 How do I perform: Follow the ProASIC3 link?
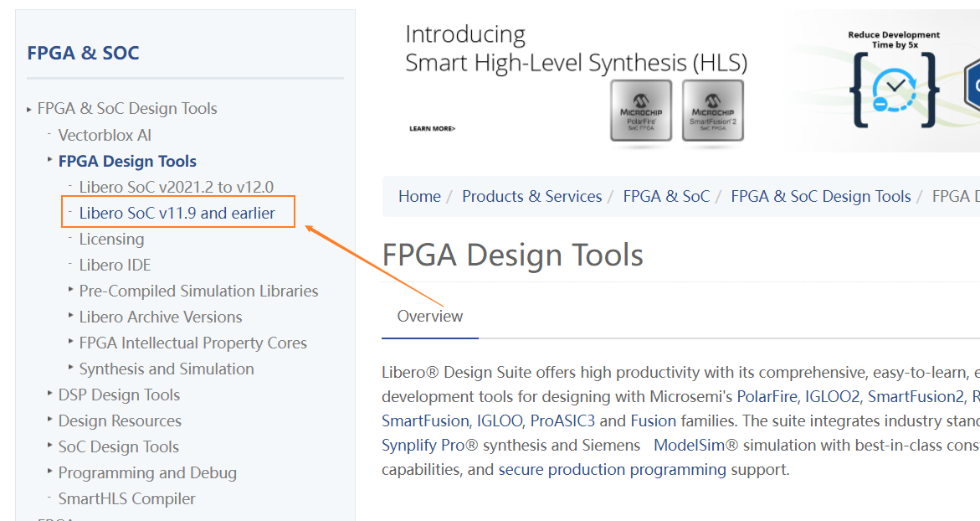click(x=562, y=421)
